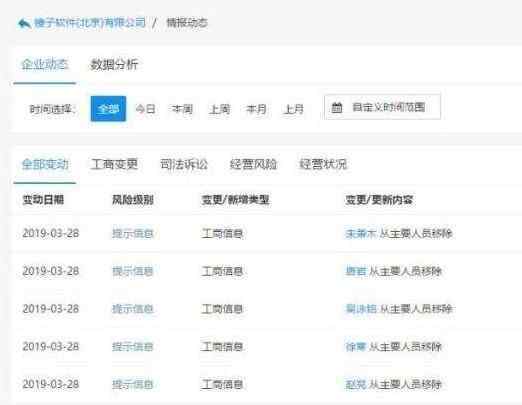This screenshot has width=522, height=405.
Task: Select the 企业动态 tab
Action: coord(45,64)
